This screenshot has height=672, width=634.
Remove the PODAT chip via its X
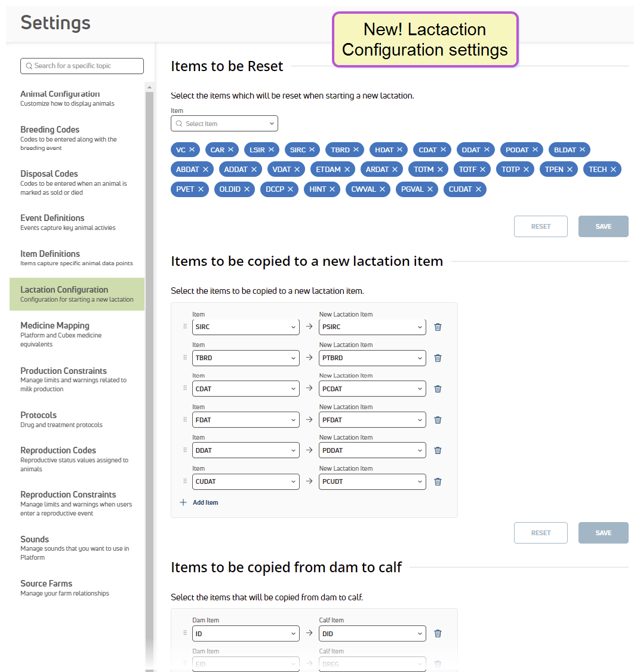[535, 149]
